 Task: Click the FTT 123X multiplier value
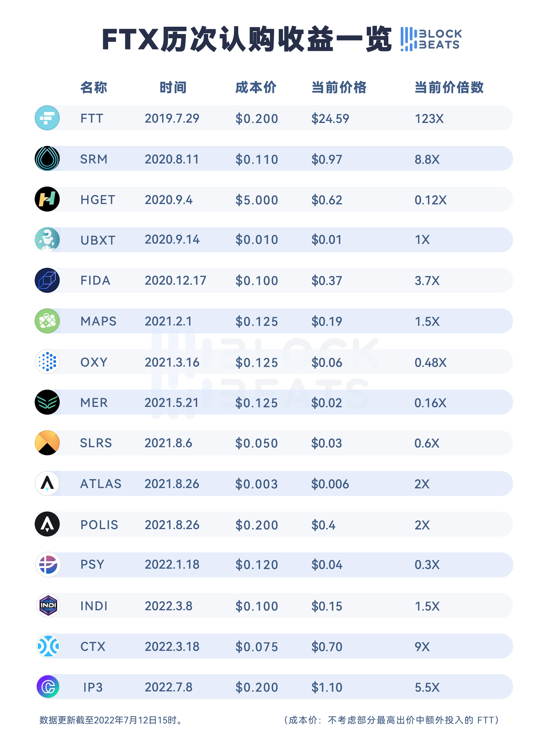429,119
